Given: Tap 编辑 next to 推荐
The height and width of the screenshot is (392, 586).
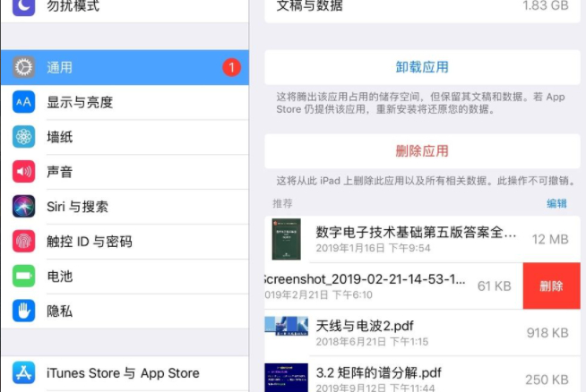Looking at the screenshot, I should click(556, 203).
